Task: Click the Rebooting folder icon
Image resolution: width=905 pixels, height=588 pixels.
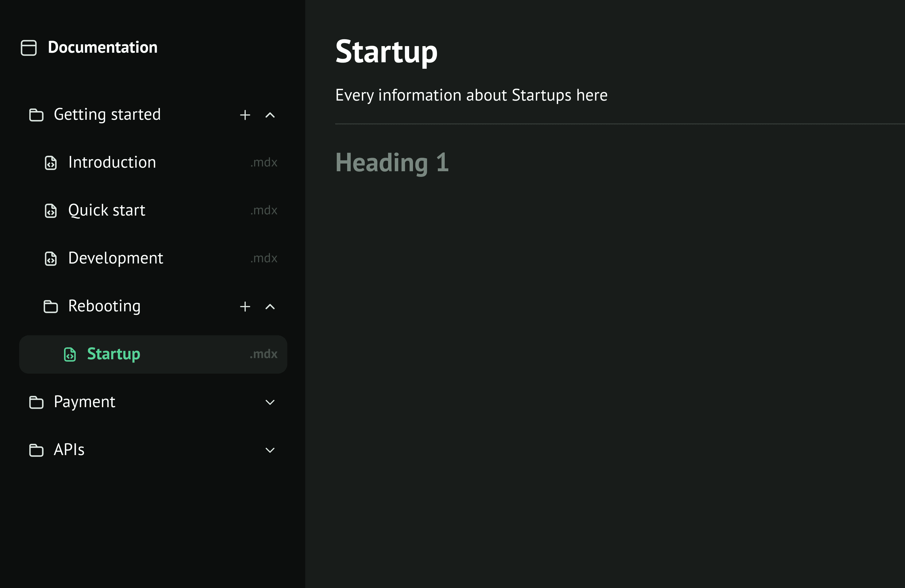Action: click(51, 307)
